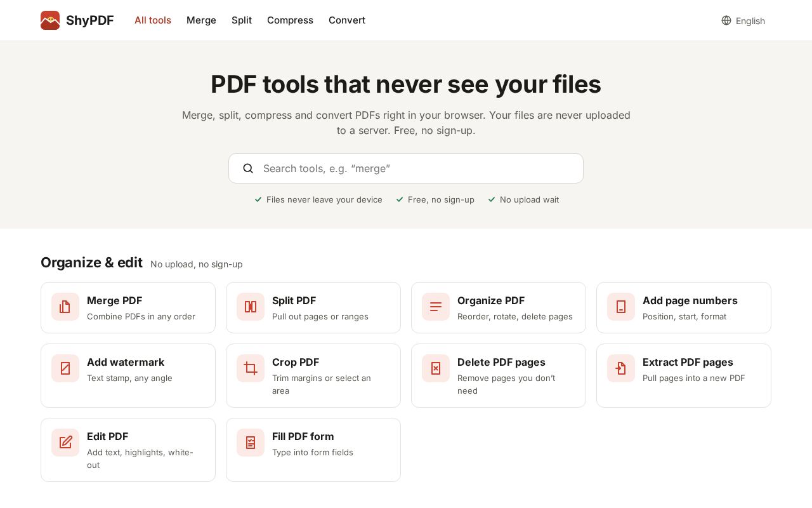The height and width of the screenshot is (508, 812).
Task: Open the Extract PDF pages icon
Action: [621, 368]
